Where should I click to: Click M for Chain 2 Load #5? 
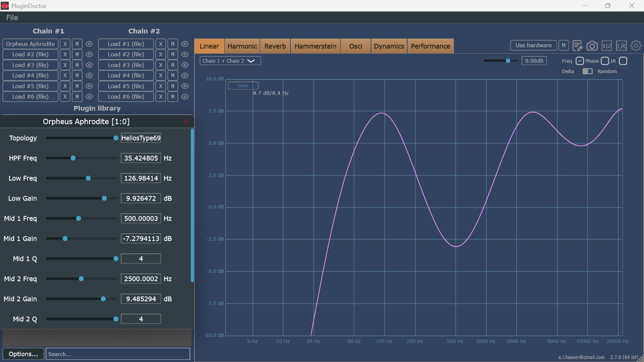(173, 86)
